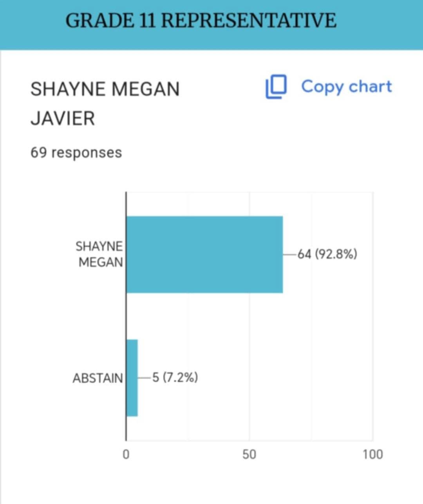This screenshot has height=504, width=423.
Task: Select the SHAYNE MEGAN teal bar
Action: pos(204,254)
